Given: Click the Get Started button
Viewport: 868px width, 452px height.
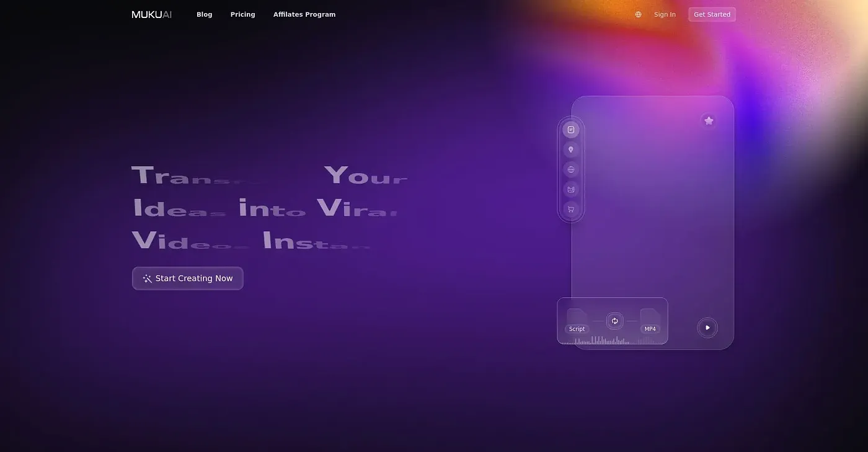Looking at the screenshot, I should [712, 14].
